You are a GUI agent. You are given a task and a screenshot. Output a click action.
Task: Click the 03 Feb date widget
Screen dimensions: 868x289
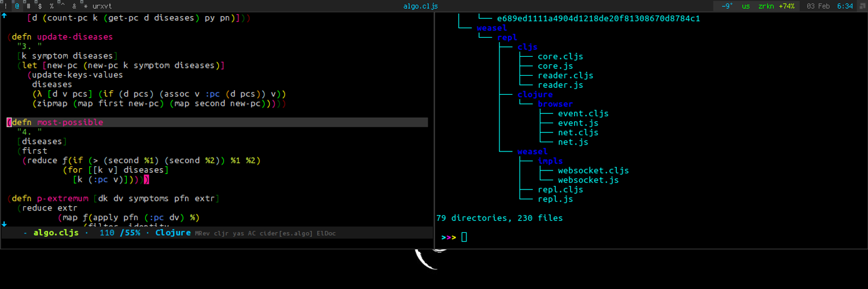coord(818,6)
